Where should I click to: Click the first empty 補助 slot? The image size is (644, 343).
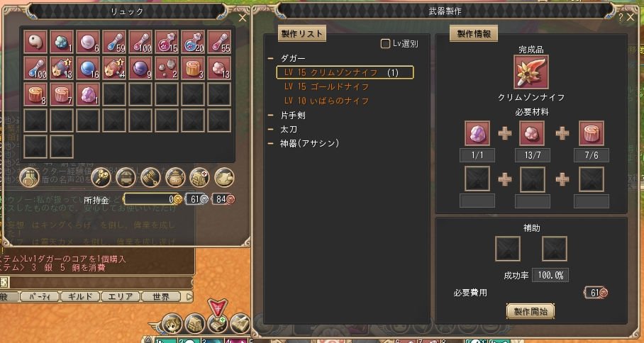pyautogui.click(x=508, y=249)
